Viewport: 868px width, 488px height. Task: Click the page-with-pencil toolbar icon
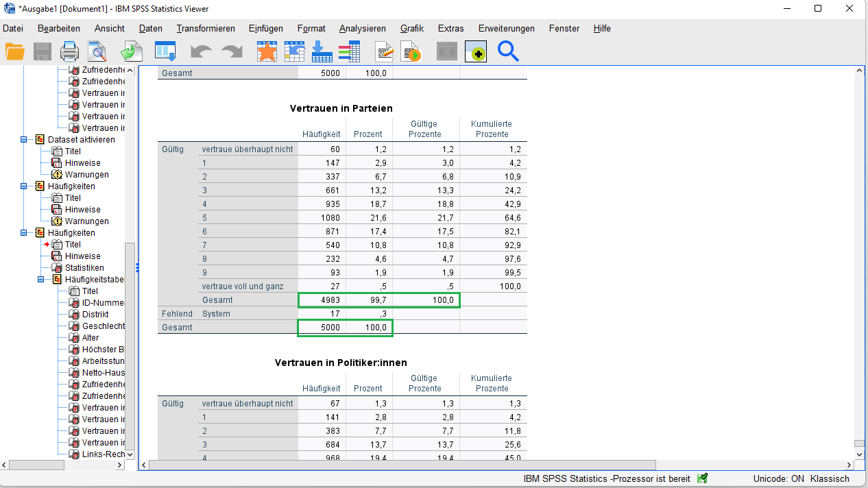pos(385,51)
